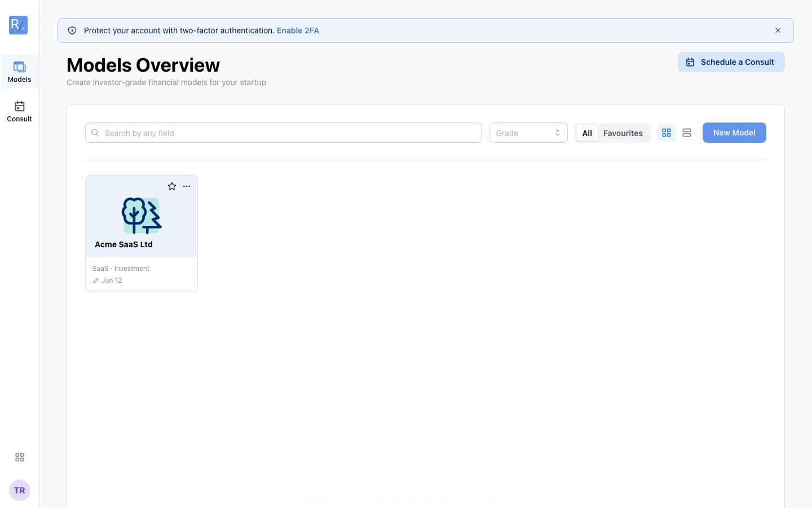Image resolution: width=812 pixels, height=508 pixels.
Task: Follow the Enable 2FA link
Action: pyautogui.click(x=298, y=30)
